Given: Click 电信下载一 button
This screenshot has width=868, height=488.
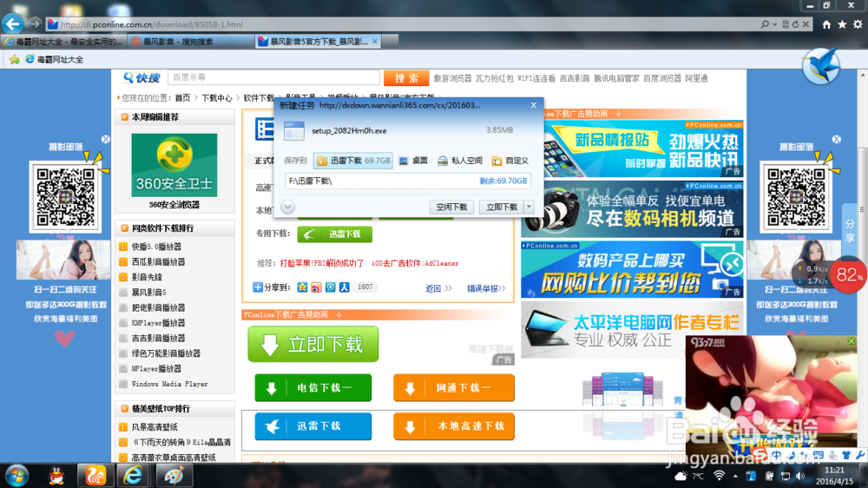Looking at the screenshot, I should (x=312, y=388).
